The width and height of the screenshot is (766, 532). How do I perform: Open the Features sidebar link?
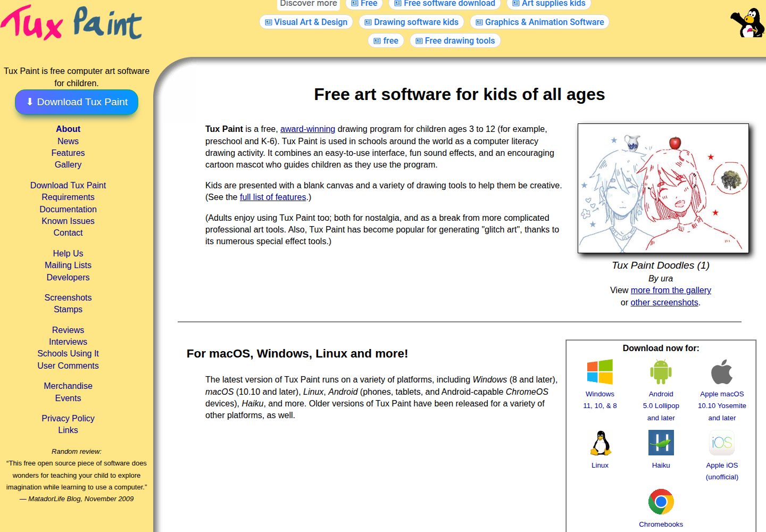click(x=68, y=153)
